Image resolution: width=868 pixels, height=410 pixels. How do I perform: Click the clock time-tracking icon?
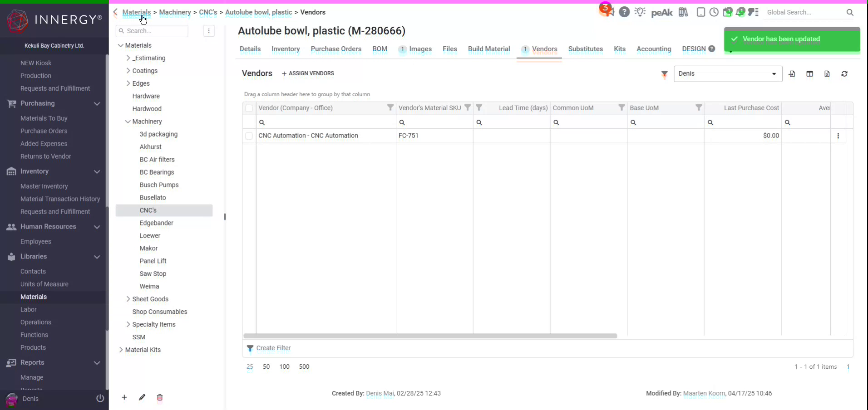pyautogui.click(x=714, y=12)
